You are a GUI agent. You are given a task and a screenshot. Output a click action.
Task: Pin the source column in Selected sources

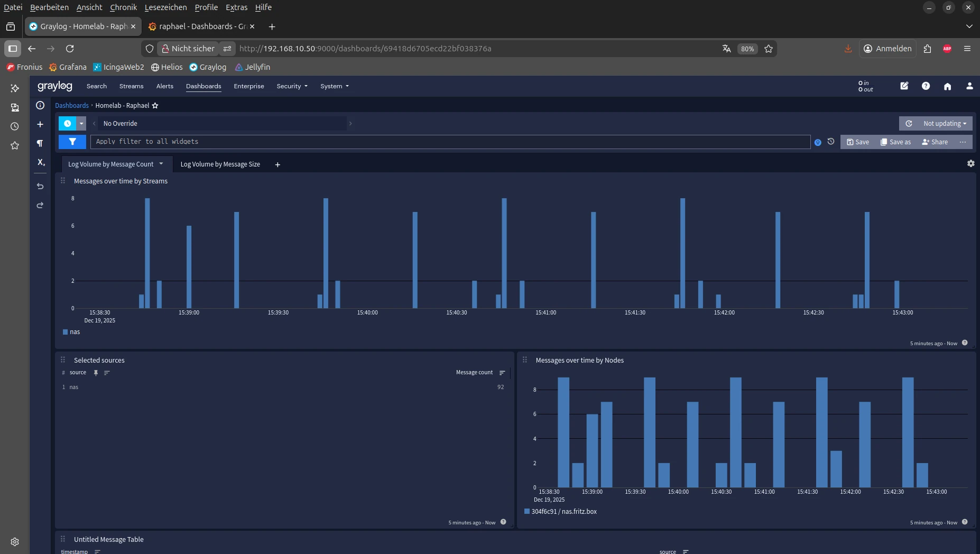tap(96, 373)
